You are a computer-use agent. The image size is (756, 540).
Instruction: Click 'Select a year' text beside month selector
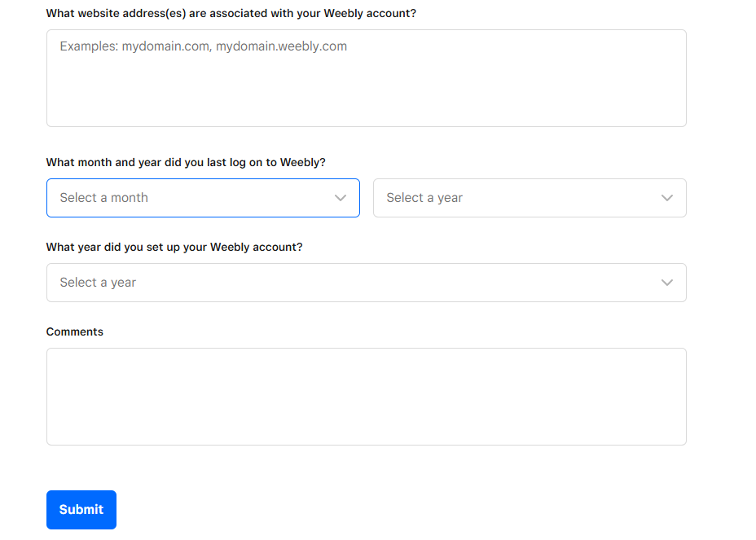coord(424,198)
